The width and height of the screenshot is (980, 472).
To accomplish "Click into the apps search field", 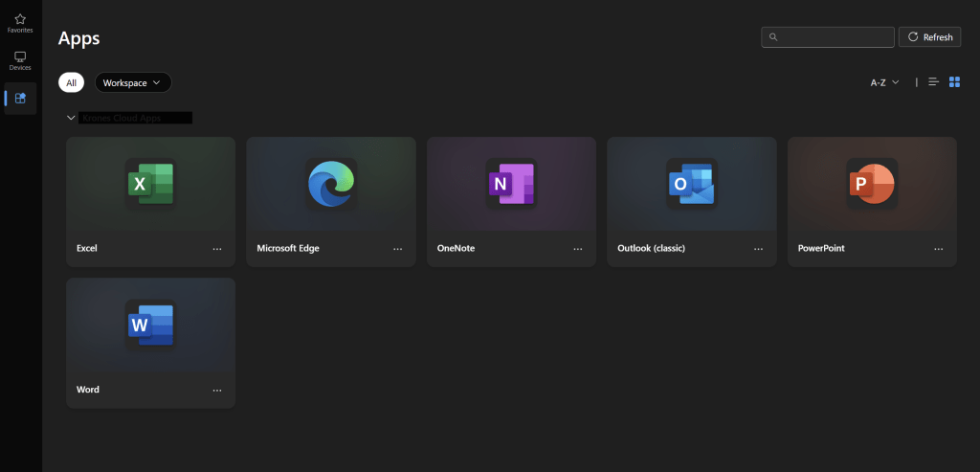I will pyautogui.click(x=828, y=37).
